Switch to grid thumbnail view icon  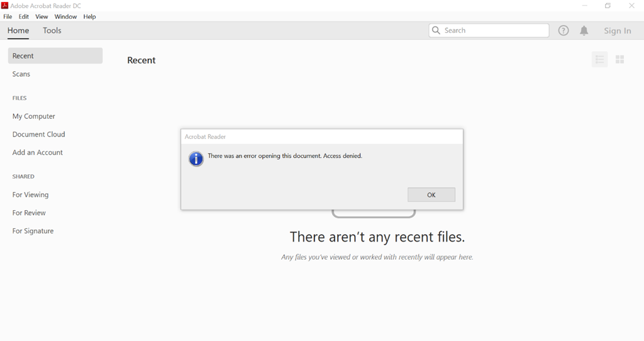click(619, 59)
